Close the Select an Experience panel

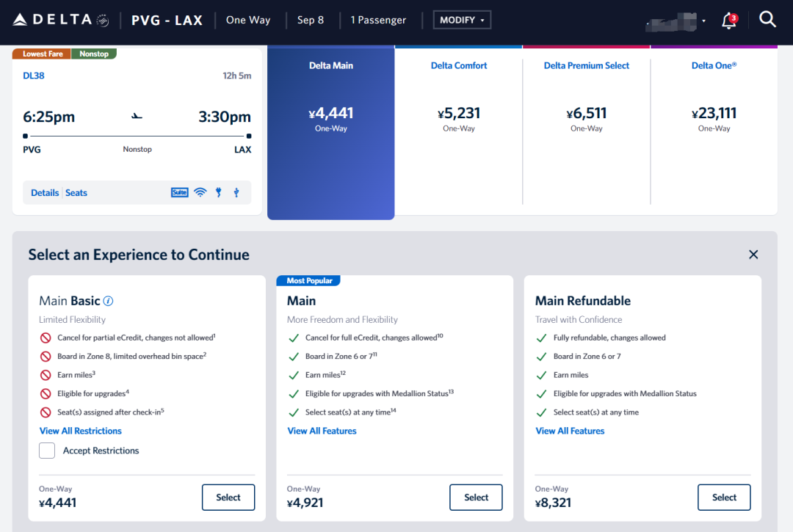[x=753, y=255]
